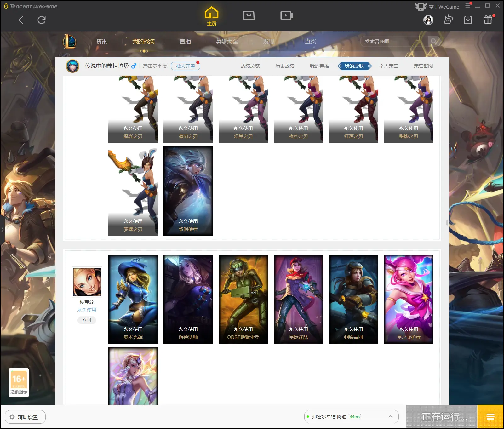Click the 传说中的盖世垃圾 summoner name
Screen dimensions: 504x429
click(107, 66)
